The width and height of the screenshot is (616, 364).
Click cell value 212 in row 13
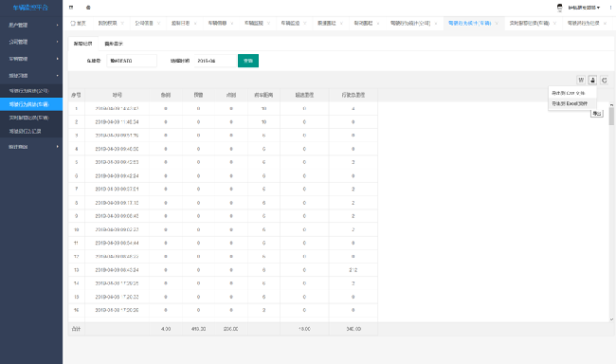point(353,270)
